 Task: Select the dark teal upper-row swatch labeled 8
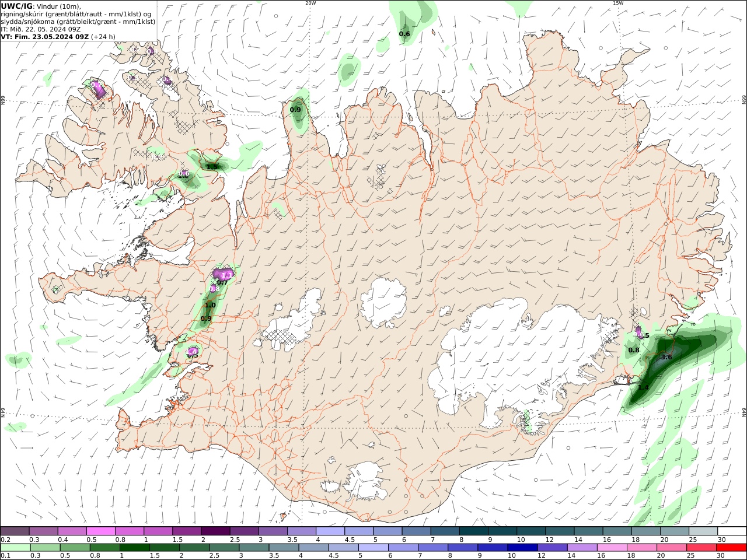[x=473, y=531]
